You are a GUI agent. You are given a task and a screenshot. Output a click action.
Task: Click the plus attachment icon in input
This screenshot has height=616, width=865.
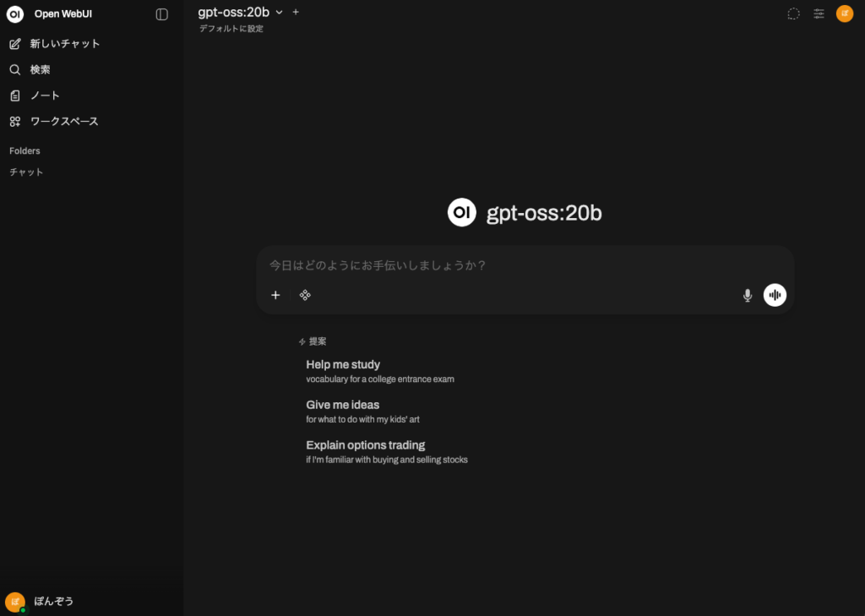pyautogui.click(x=275, y=295)
